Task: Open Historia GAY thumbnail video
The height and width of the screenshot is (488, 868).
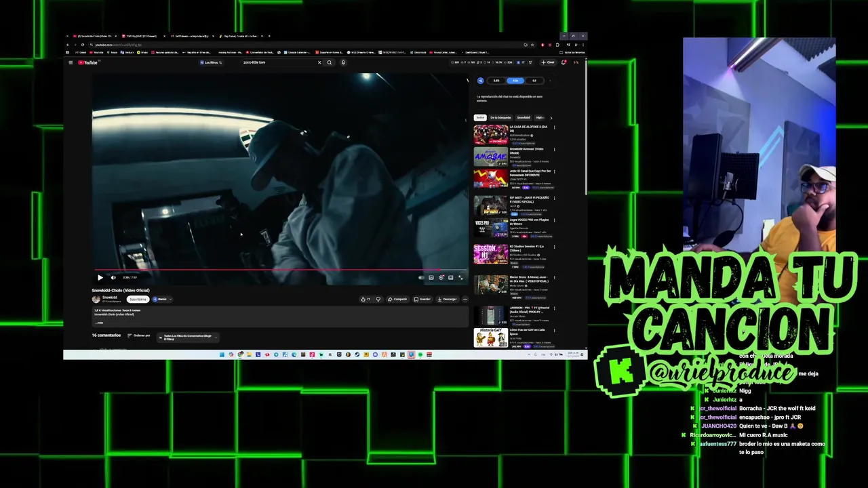Action: tap(491, 338)
